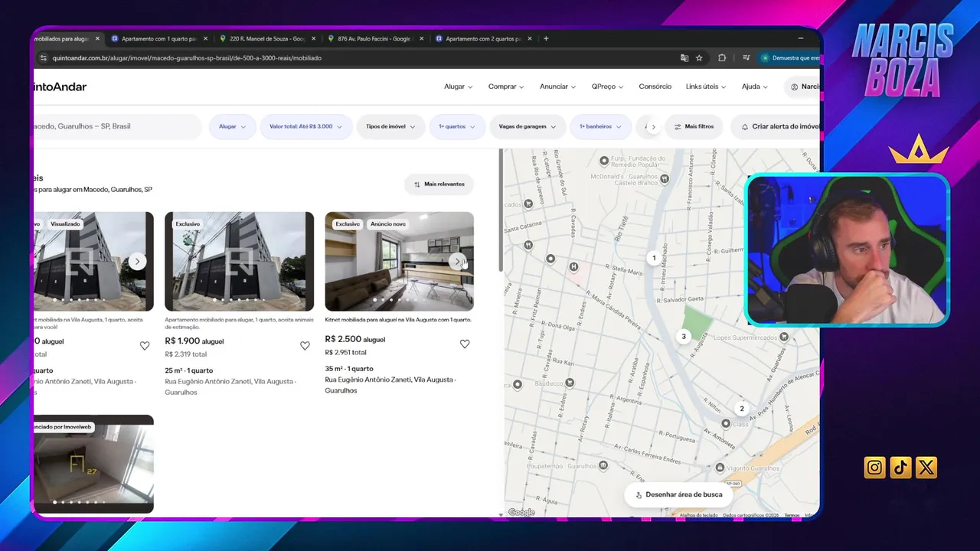Image resolution: width=980 pixels, height=551 pixels.
Task: Click the 'Exclusivo' badge on R$ 1.900 listing
Action: [x=188, y=224]
